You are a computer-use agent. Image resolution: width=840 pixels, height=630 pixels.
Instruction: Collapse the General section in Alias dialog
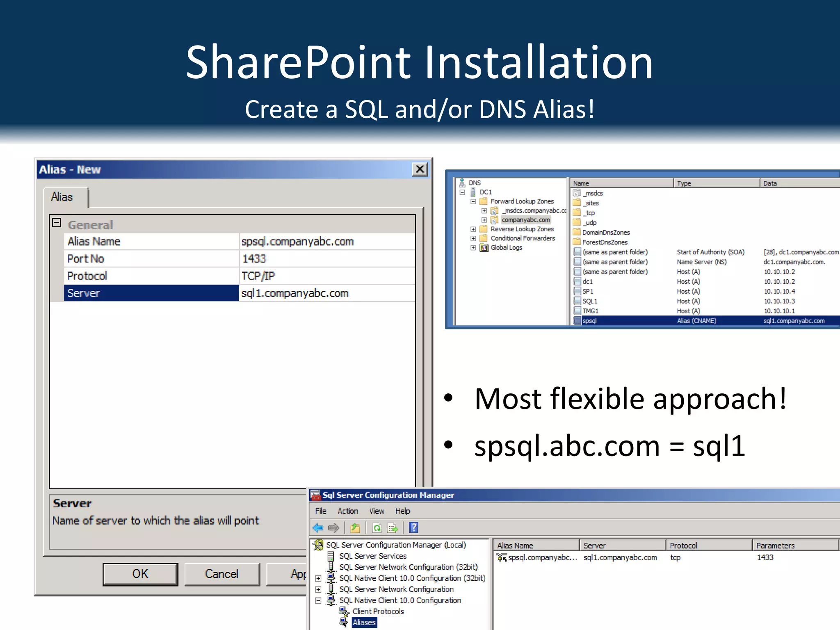57,223
